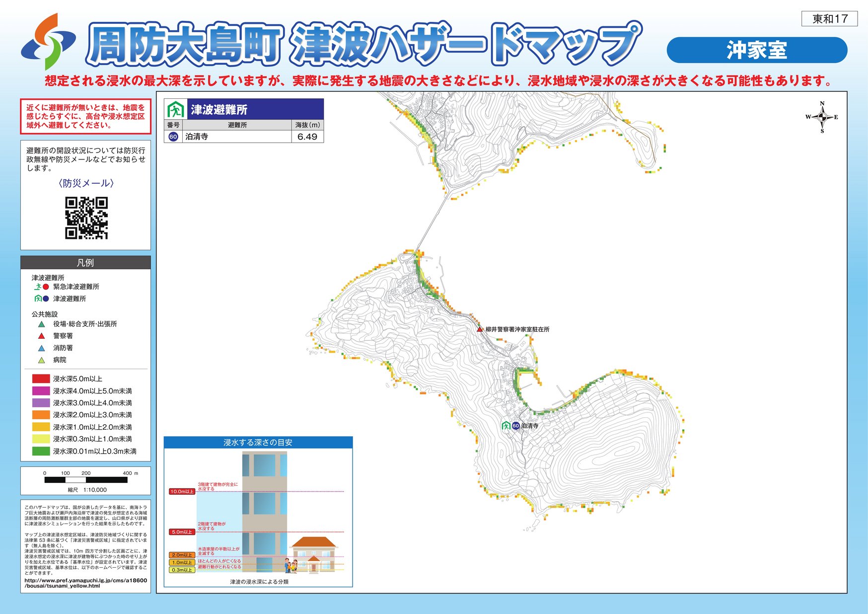Click the light yellow swatch 0.3m以上1.0m未満

click(x=41, y=439)
